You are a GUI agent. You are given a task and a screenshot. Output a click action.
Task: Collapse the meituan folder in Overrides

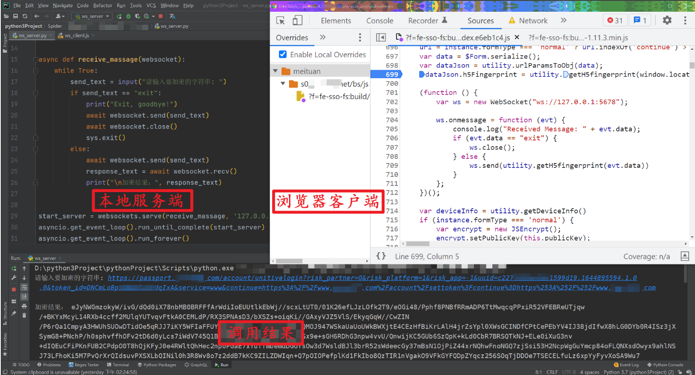point(275,71)
